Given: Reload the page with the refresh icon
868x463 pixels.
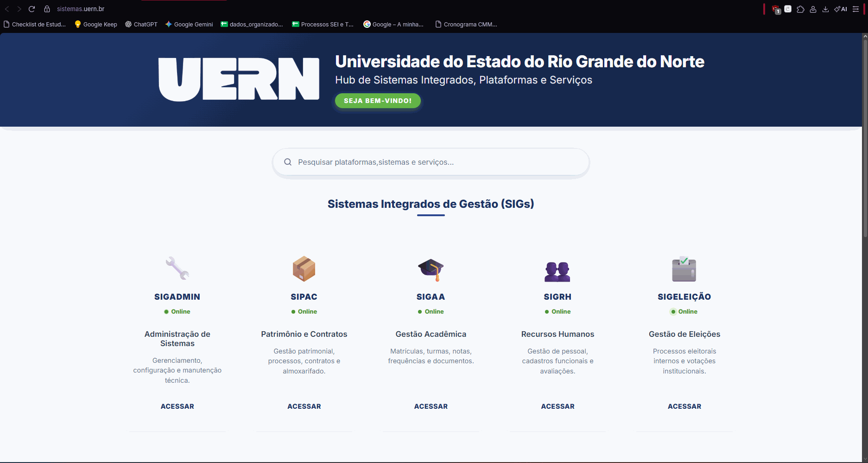Looking at the screenshot, I should click(32, 9).
